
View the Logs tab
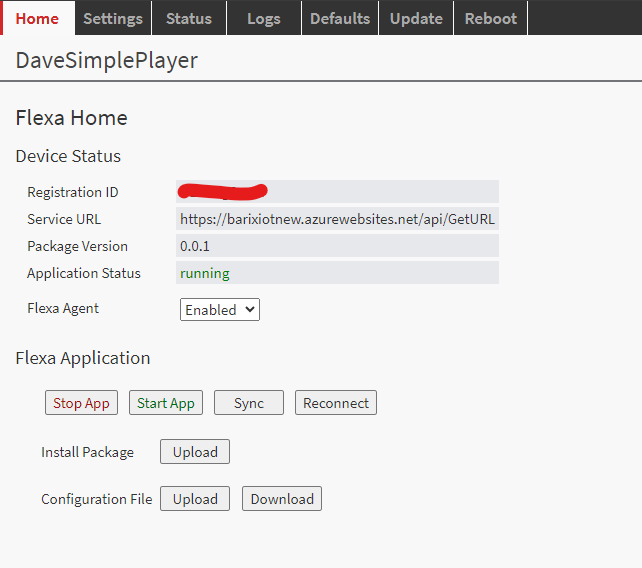click(264, 18)
